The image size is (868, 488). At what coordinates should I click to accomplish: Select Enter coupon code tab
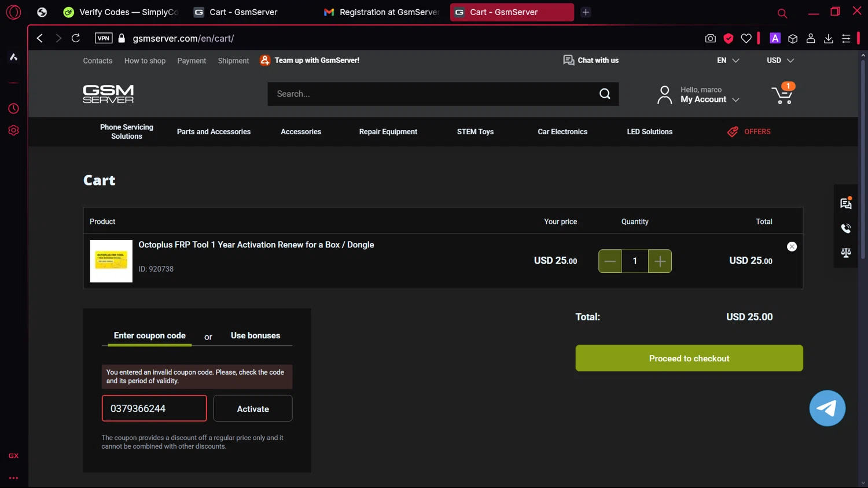coord(150,336)
